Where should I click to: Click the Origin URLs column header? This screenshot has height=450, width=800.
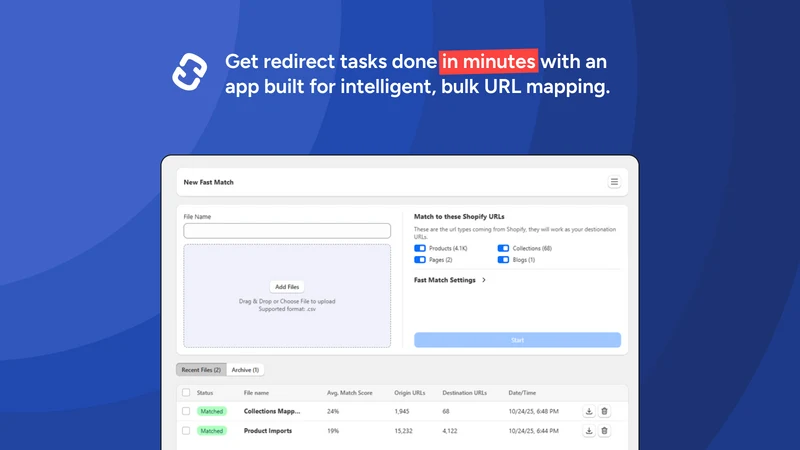pos(410,393)
